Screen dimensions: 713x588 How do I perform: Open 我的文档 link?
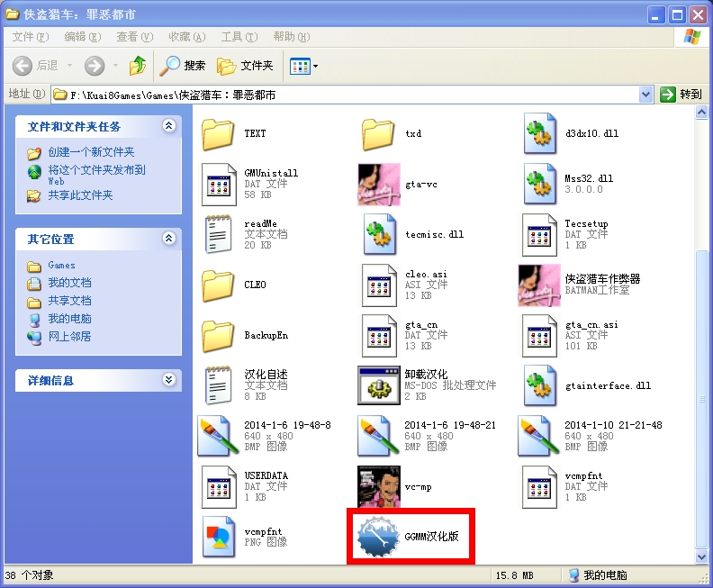(69, 283)
